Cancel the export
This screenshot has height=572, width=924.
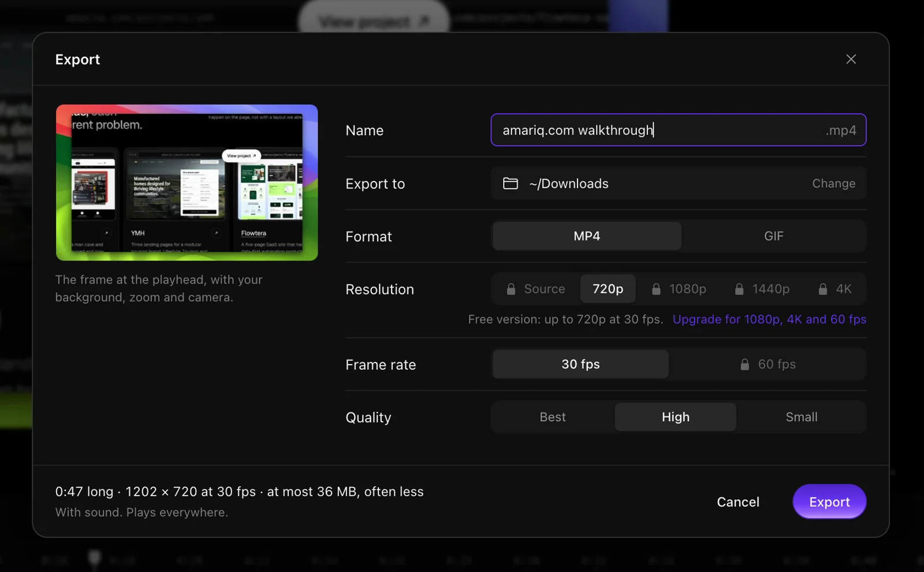click(x=738, y=502)
